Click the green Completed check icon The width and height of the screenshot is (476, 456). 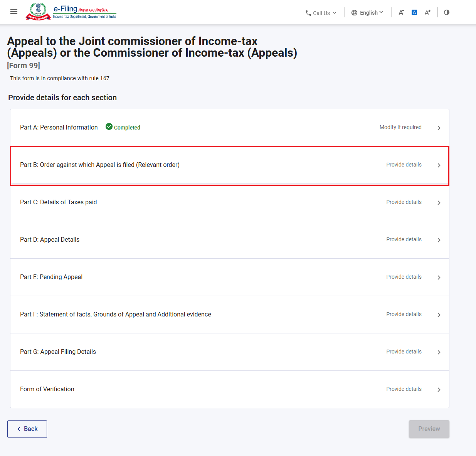pos(109,126)
